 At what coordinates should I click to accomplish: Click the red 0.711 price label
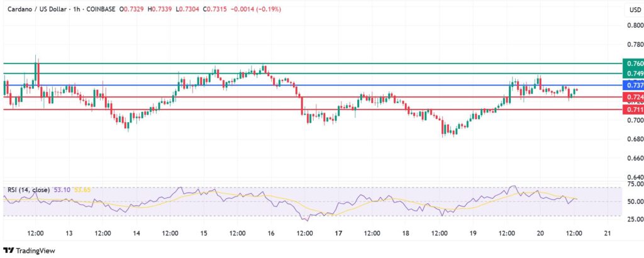(634, 109)
